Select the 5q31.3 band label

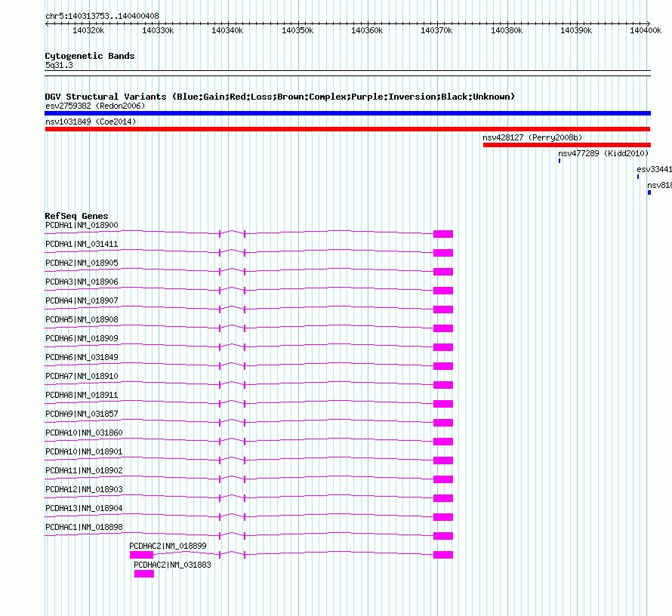pos(59,65)
